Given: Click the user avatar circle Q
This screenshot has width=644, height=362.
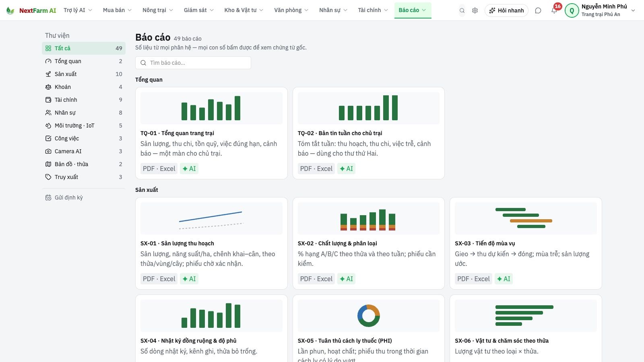Looking at the screenshot, I should [572, 10].
